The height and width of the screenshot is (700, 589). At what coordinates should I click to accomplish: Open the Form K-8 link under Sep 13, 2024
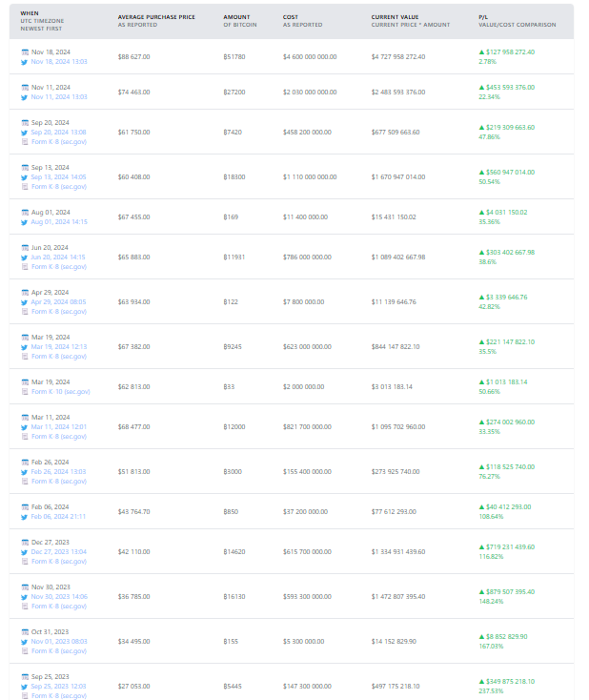point(59,187)
